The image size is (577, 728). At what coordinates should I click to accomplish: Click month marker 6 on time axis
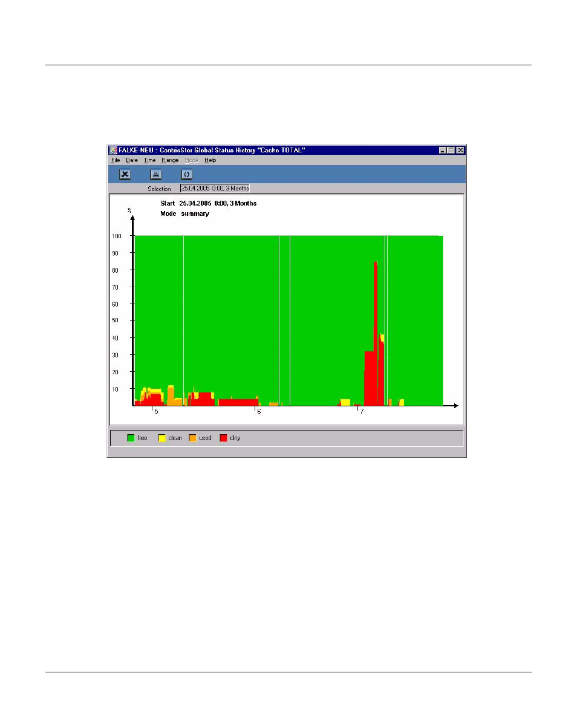coord(259,411)
